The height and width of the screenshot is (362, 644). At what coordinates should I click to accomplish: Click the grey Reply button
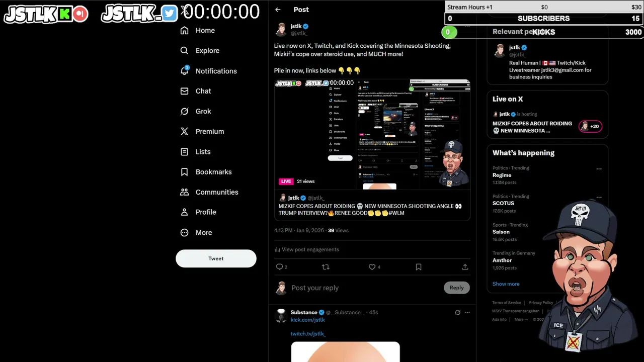pyautogui.click(x=456, y=288)
